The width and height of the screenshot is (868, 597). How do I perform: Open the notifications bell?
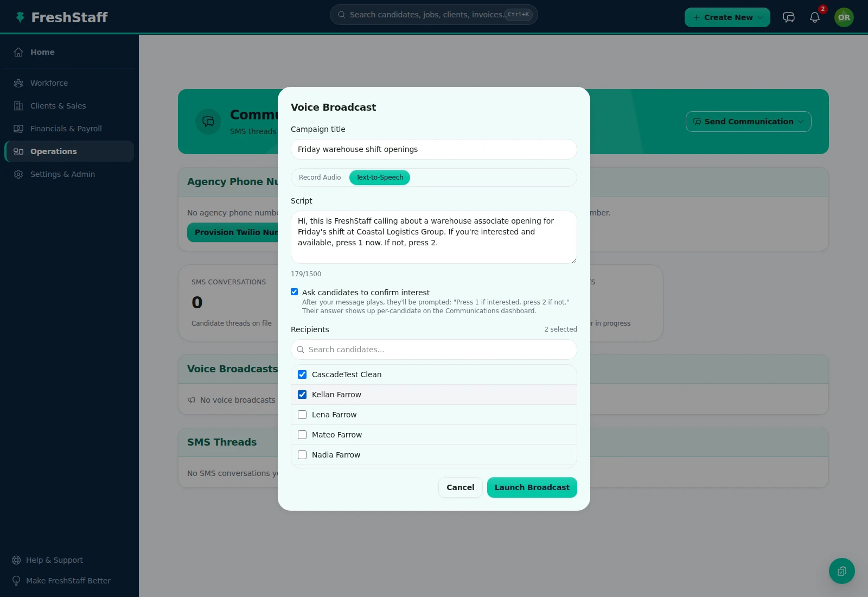(815, 17)
